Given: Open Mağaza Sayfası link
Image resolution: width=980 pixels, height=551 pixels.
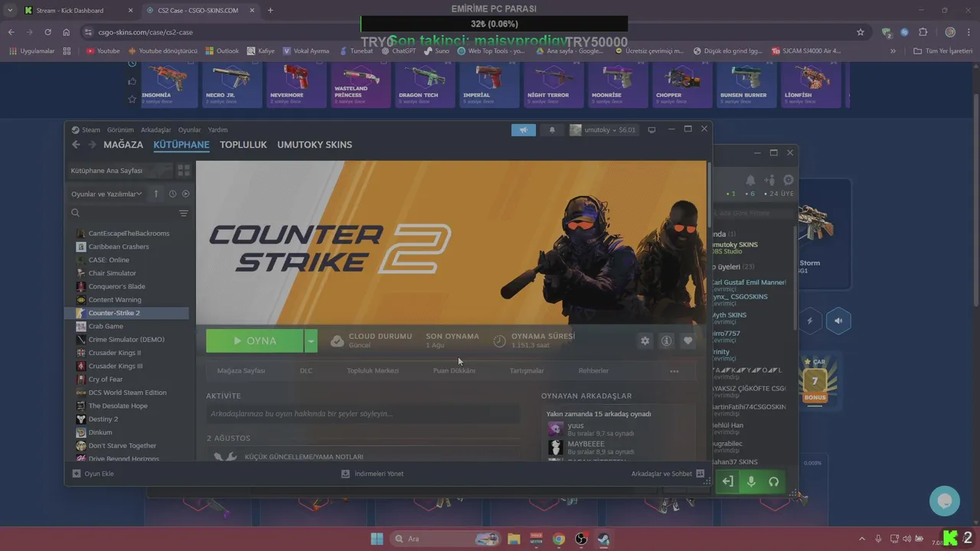Looking at the screenshot, I should (241, 370).
